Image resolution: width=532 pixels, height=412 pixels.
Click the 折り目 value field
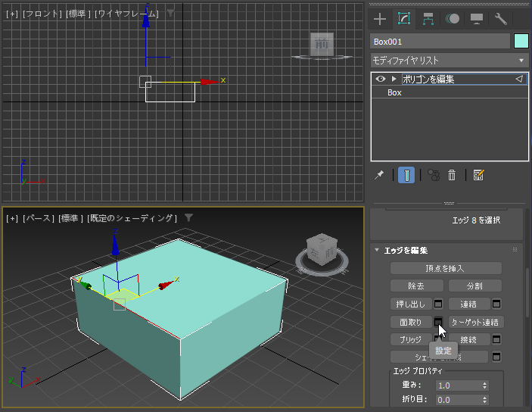(x=458, y=400)
